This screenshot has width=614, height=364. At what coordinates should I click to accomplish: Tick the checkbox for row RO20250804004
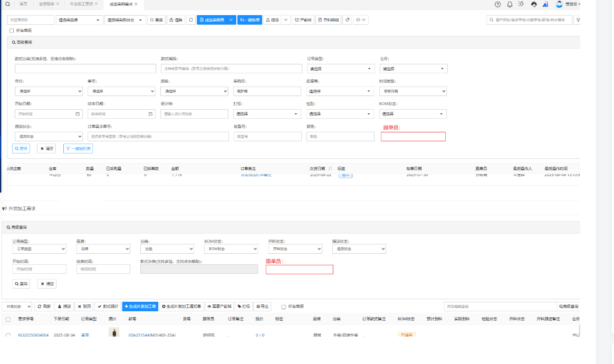pos(8,335)
